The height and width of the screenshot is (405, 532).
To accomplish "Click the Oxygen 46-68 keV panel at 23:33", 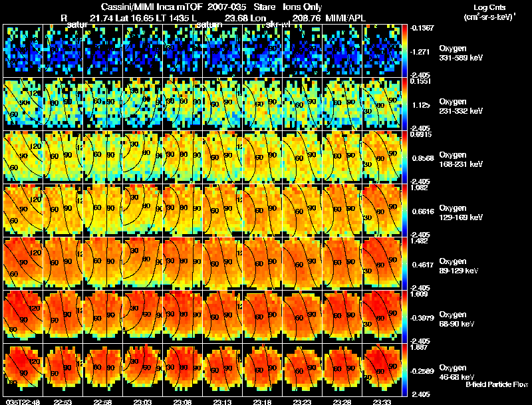I will [x=382, y=370].
